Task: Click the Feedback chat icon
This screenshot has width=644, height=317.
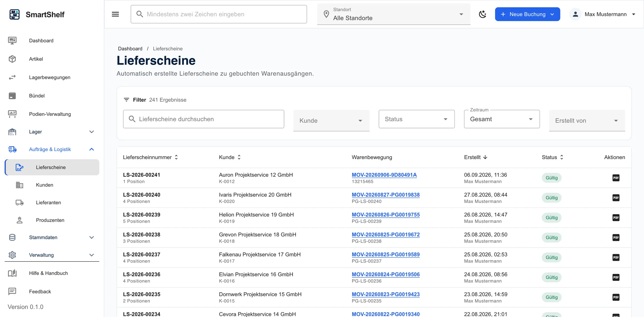Action: tap(12, 291)
